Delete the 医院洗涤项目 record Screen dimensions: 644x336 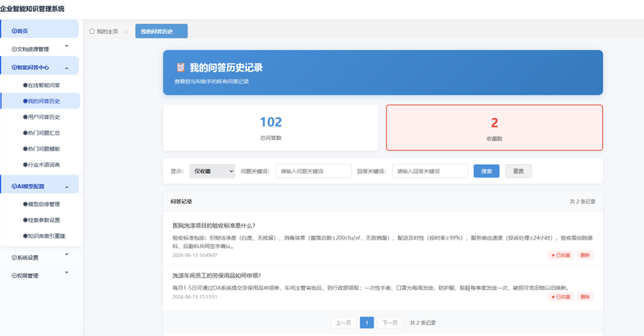[585, 255]
